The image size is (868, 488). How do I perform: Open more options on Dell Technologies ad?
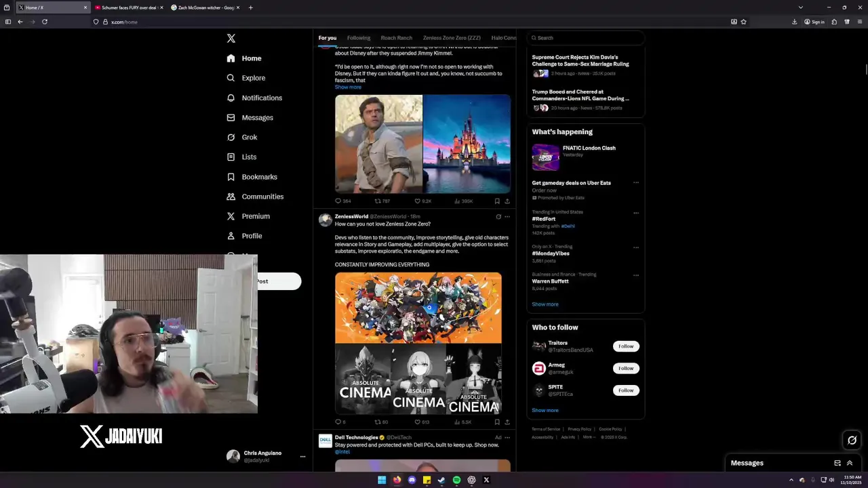(507, 438)
